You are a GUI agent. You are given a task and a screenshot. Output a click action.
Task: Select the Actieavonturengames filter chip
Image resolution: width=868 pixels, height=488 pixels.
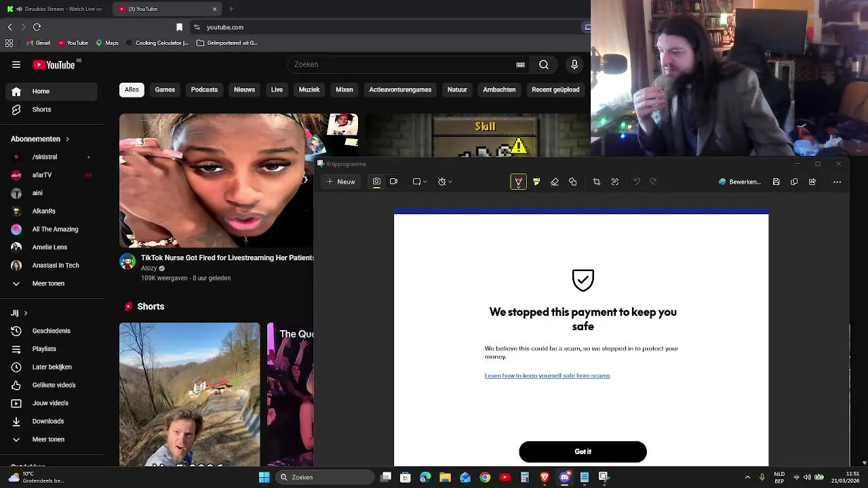400,89
